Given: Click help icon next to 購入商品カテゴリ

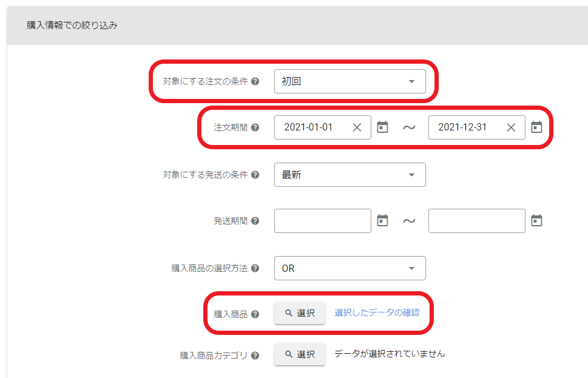Looking at the screenshot, I should coord(255,356).
